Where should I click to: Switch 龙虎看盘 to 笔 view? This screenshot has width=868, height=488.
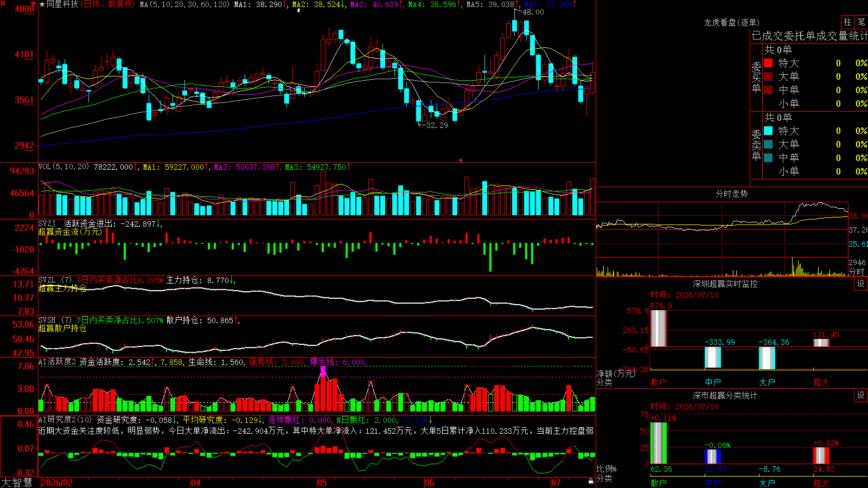click(x=861, y=22)
